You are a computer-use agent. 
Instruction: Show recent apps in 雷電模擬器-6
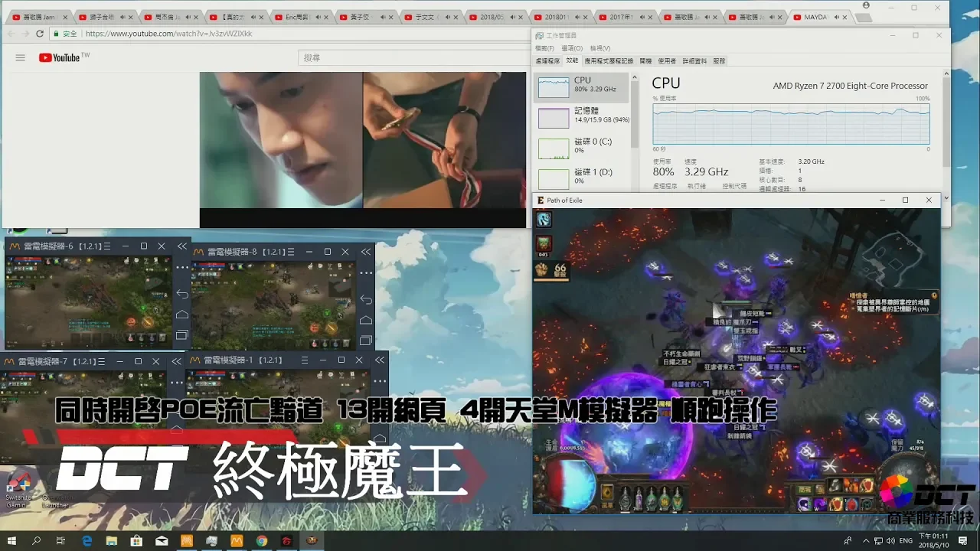tap(181, 335)
